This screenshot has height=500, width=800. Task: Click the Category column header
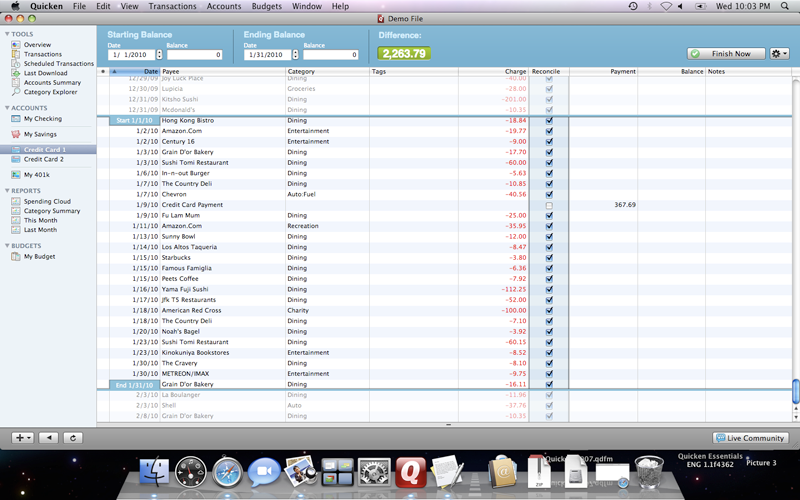coord(328,71)
